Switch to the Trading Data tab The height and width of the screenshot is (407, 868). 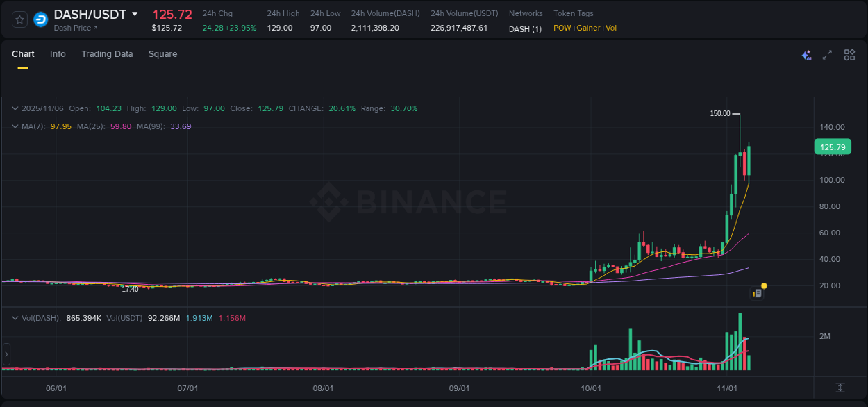click(x=107, y=53)
